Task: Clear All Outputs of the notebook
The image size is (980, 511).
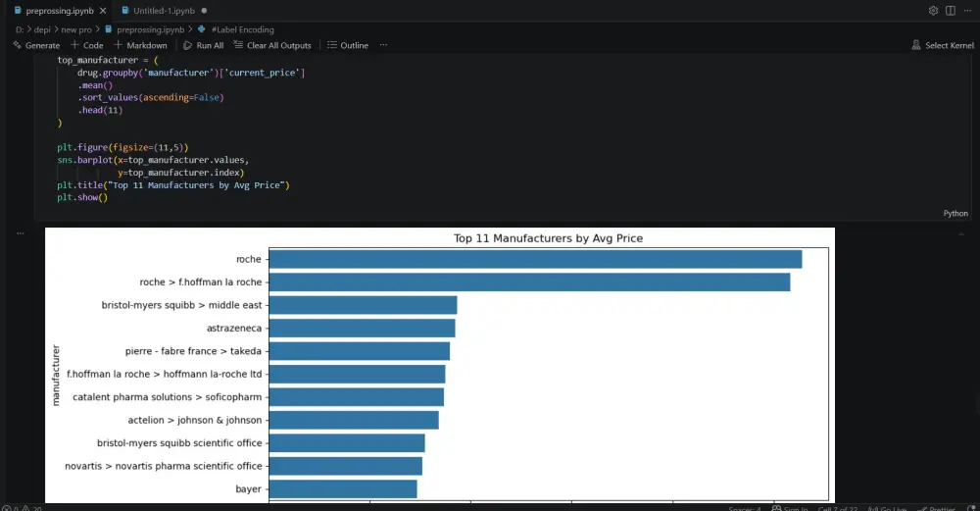Action: point(271,45)
